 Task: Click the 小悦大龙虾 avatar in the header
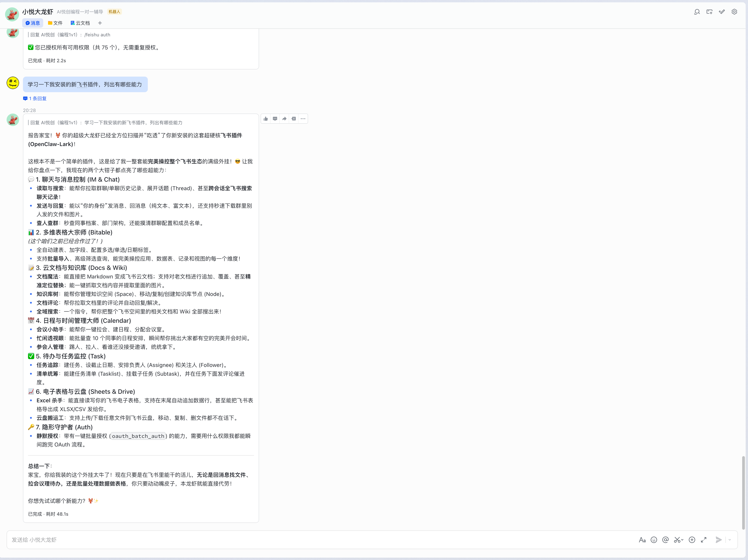tap(12, 14)
